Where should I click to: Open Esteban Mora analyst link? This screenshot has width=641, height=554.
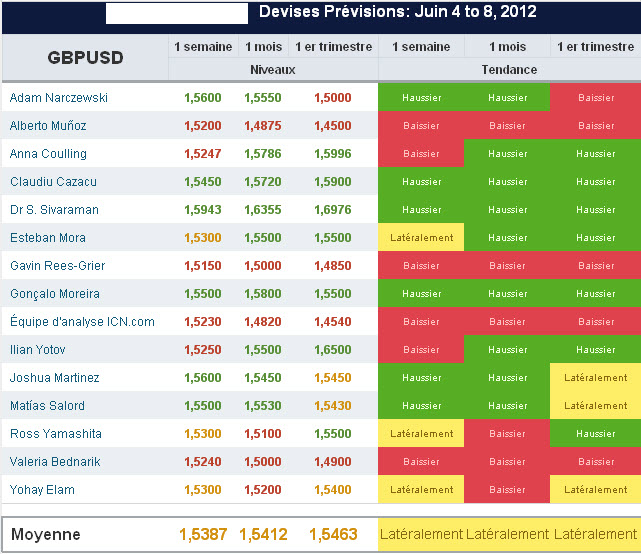coord(48,238)
